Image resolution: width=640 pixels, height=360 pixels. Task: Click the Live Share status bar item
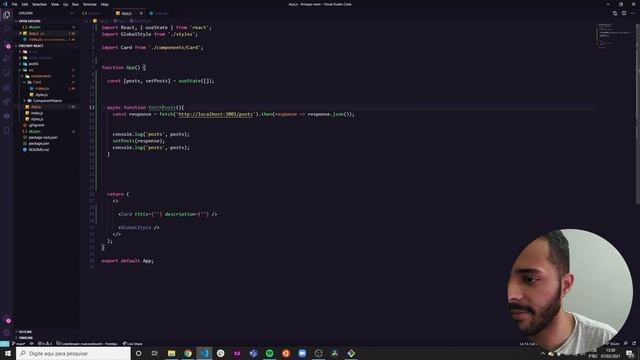click(x=133, y=344)
